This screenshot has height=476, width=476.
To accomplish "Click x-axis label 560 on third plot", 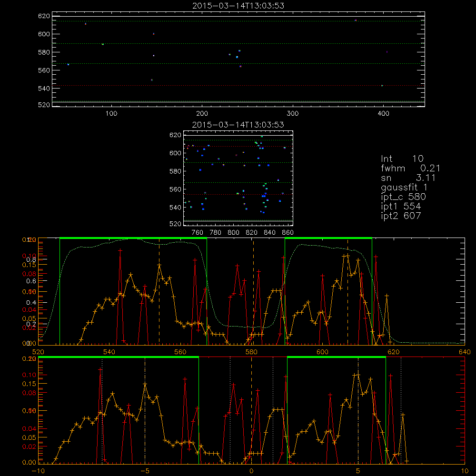I will (180, 352).
